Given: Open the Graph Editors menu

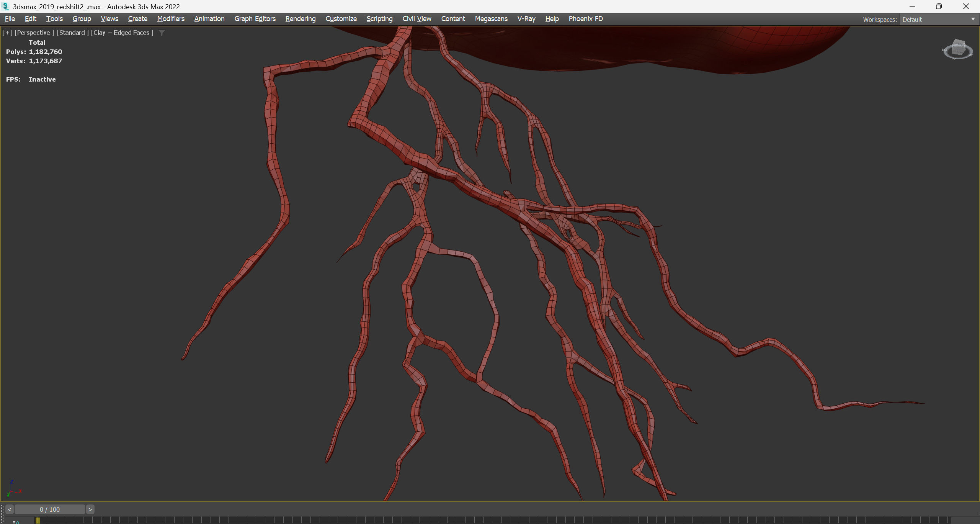Looking at the screenshot, I should point(255,19).
